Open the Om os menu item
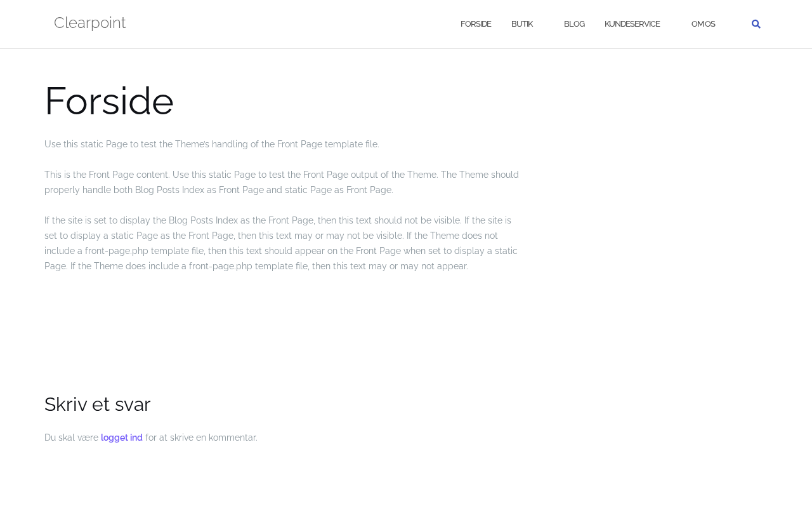Image resolution: width=812 pixels, height=508 pixels. [x=703, y=24]
